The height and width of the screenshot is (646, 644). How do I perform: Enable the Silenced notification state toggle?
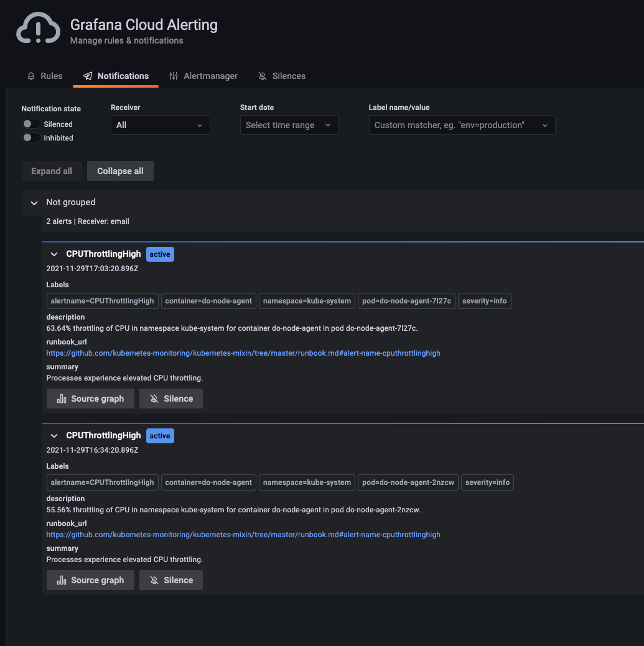[32, 124]
